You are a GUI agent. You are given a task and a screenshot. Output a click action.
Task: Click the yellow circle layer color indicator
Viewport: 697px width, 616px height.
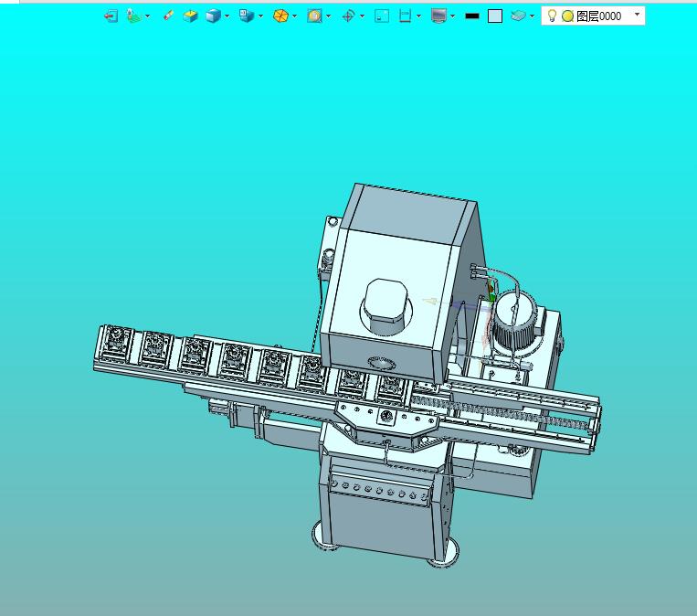[x=567, y=16]
